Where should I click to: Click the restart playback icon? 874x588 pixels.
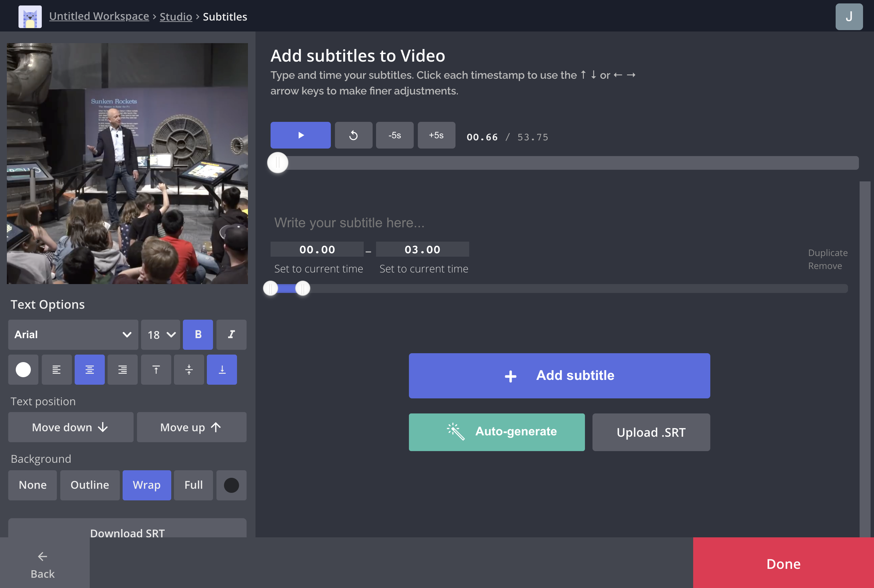click(x=353, y=135)
